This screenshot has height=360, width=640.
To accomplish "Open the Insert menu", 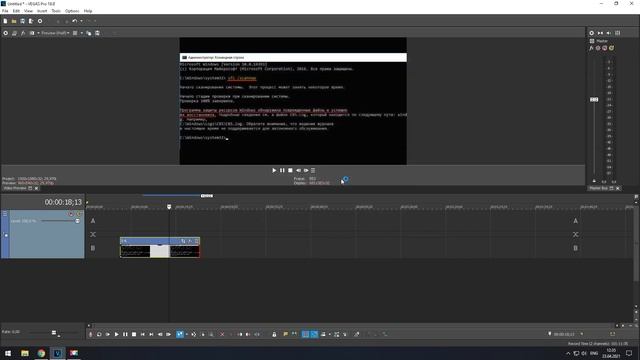I will tap(42, 11).
